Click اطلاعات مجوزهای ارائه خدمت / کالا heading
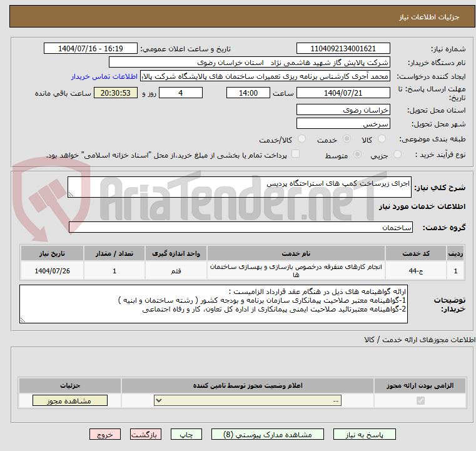Image resolution: width=476 pixels, height=451 pixels. point(420,340)
